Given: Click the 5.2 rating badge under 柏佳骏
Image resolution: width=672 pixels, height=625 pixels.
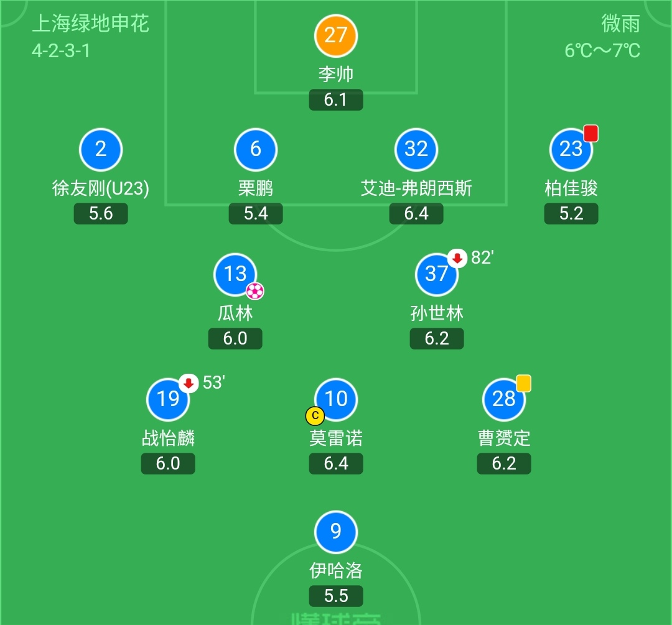Looking at the screenshot, I should pyautogui.click(x=571, y=214).
